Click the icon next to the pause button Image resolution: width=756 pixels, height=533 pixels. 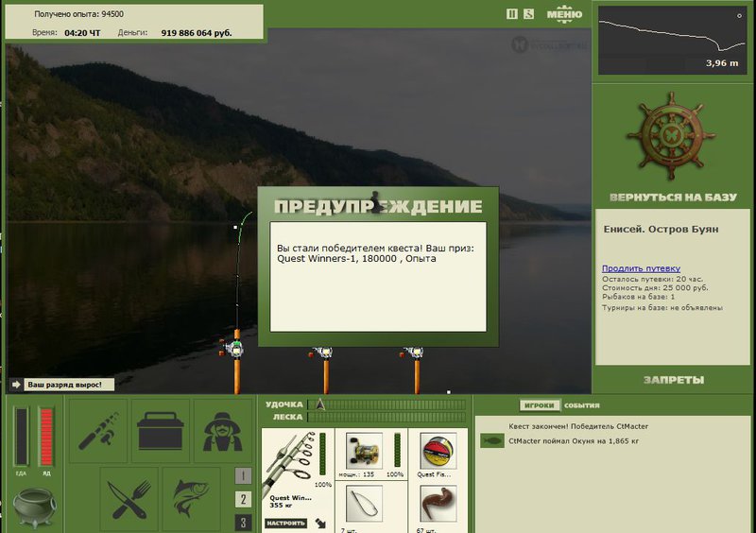(x=529, y=14)
